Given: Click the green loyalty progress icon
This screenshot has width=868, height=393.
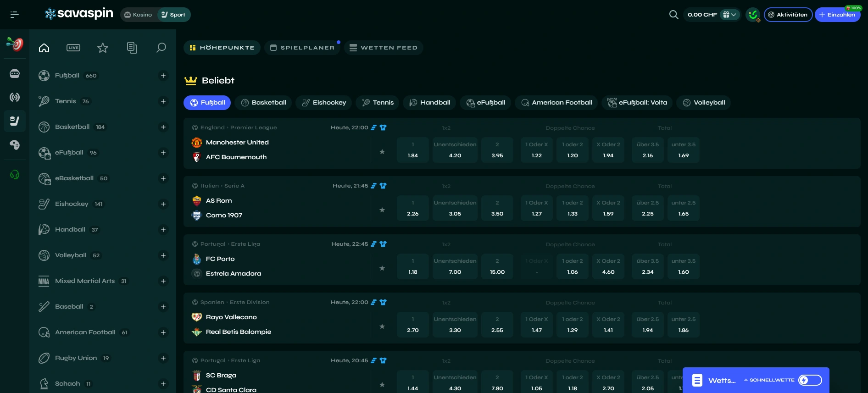Looking at the screenshot, I should (x=753, y=15).
